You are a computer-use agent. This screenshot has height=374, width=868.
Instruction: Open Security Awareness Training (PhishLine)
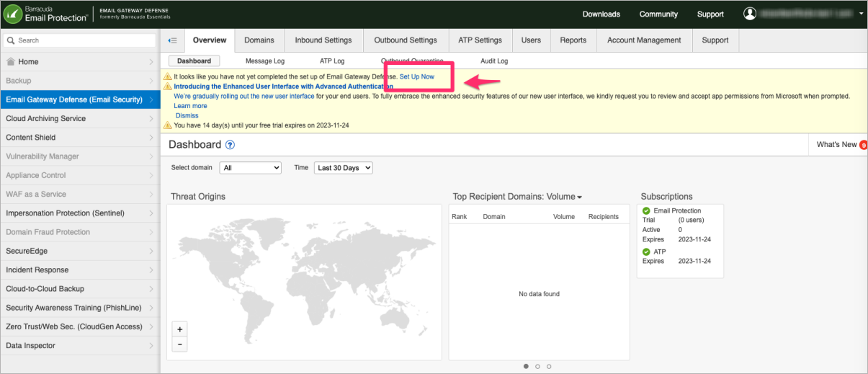pos(80,308)
